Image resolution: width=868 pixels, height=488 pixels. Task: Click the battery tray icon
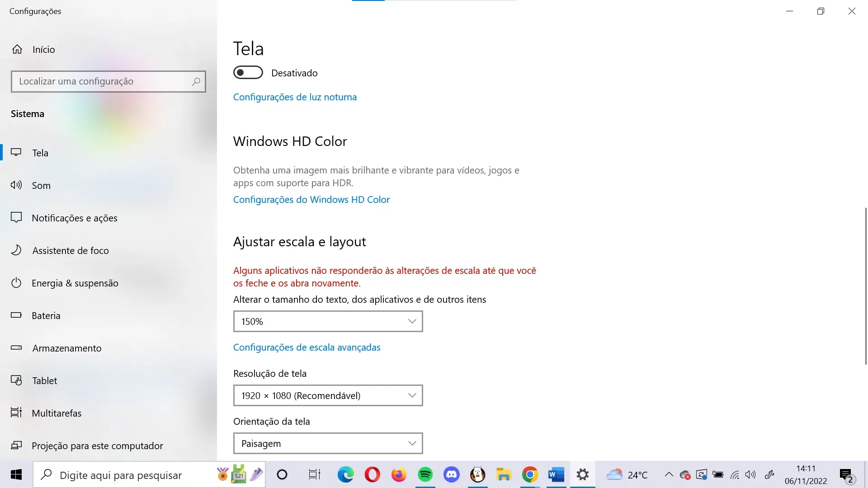point(718,475)
